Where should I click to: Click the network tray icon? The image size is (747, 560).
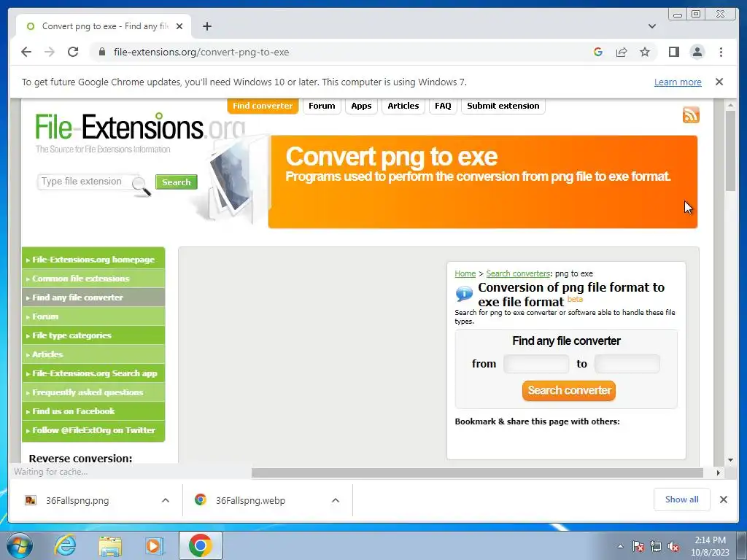point(656,546)
